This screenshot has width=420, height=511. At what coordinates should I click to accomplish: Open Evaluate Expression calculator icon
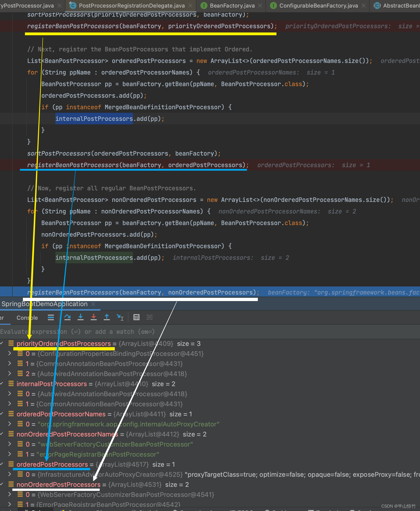pyautogui.click(x=136, y=317)
